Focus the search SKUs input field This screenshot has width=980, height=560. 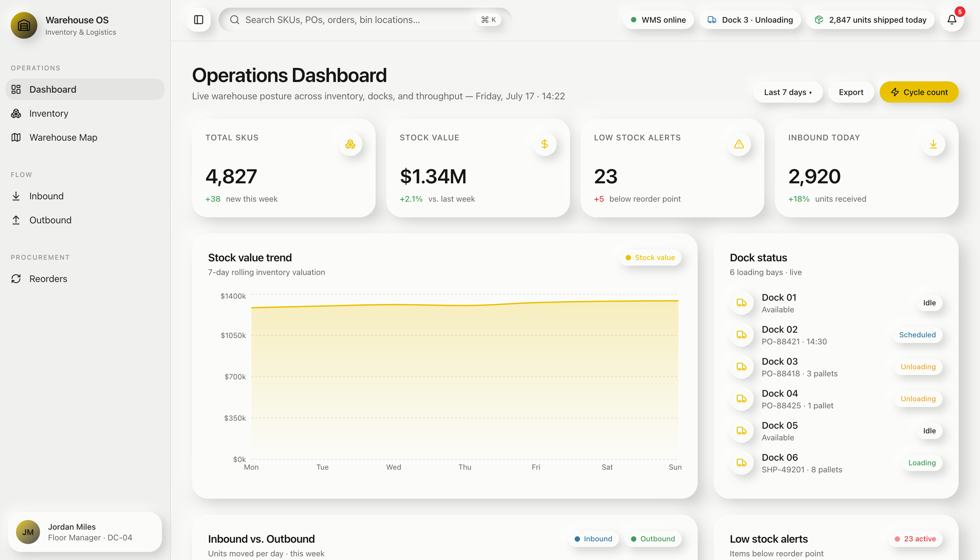[365, 20]
